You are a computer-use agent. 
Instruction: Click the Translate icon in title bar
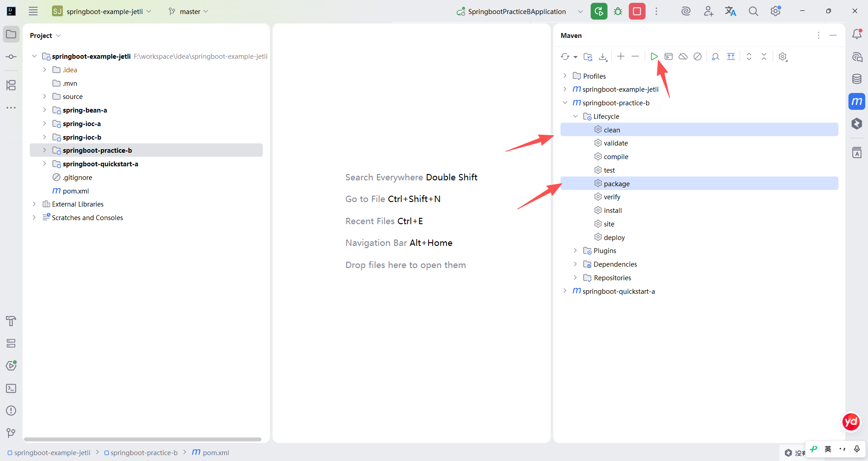click(731, 11)
